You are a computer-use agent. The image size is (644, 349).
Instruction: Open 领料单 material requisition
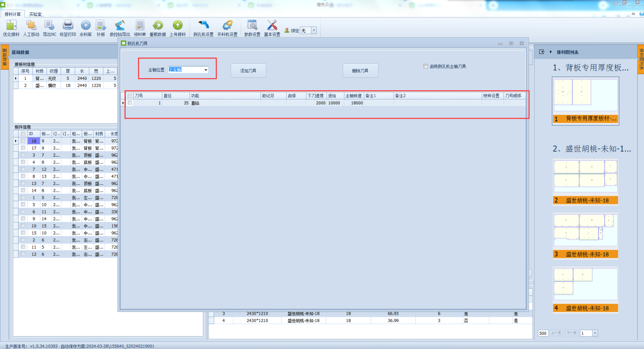[x=140, y=28]
